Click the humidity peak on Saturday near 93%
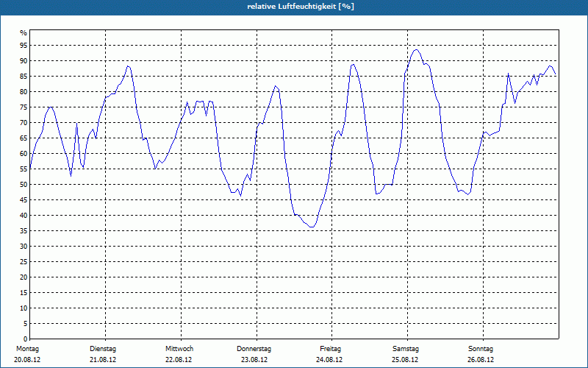 point(416,49)
